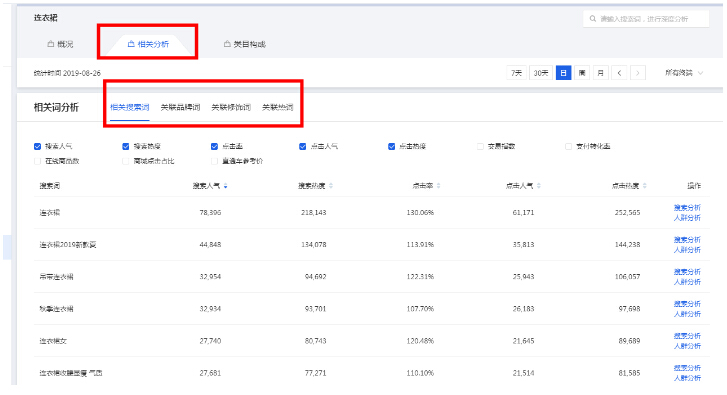This screenshot has height=395, width=727.
Task: Open 搜索分析 link for 连衣裙 row
Action: point(687,208)
